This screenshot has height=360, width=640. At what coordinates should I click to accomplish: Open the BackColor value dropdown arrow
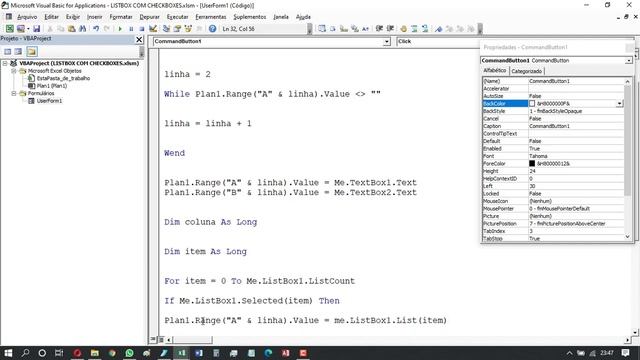(619, 104)
